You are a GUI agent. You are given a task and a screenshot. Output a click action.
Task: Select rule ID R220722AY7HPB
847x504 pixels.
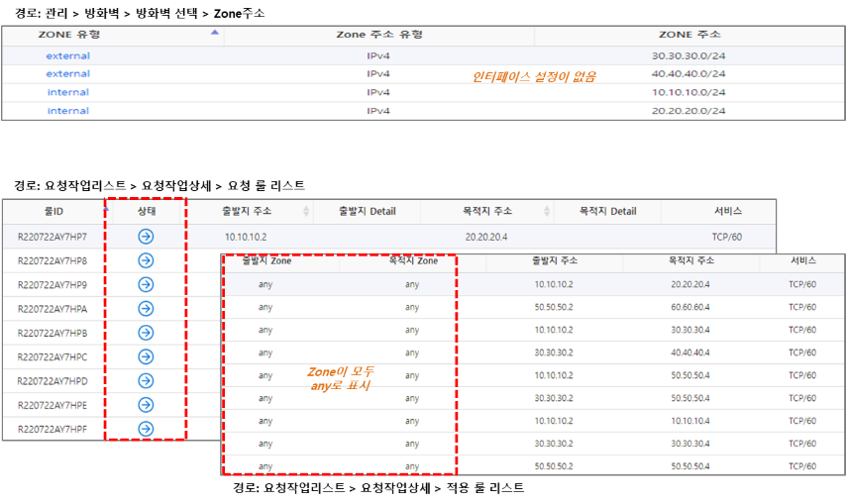(53, 334)
